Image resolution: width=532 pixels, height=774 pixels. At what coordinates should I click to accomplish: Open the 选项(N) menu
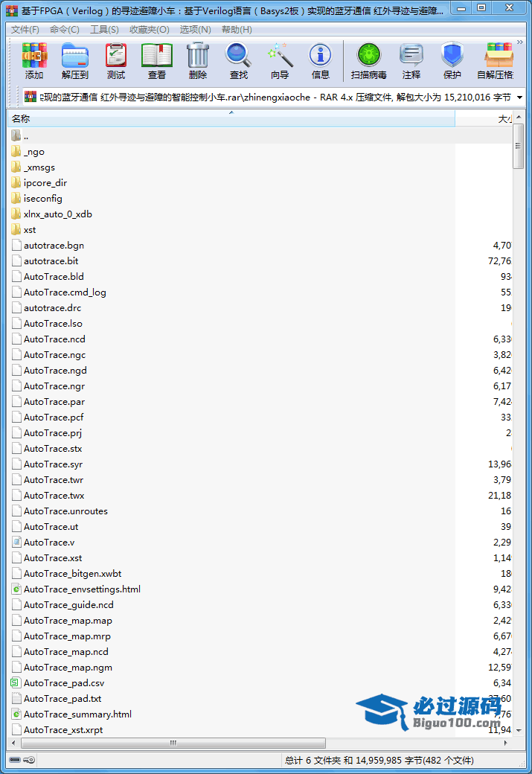pyautogui.click(x=195, y=30)
